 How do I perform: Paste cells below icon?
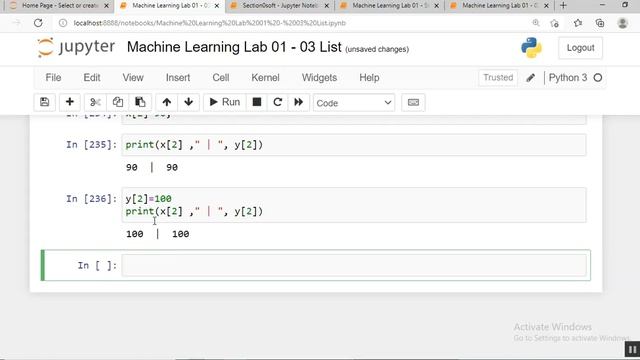click(140, 102)
